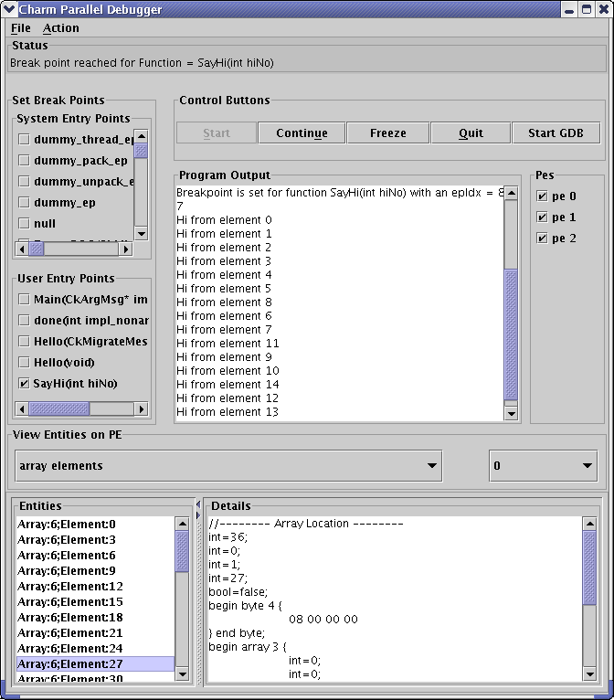Image resolution: width=614 pixels, height=700 pixels.
Task: Uncheck the pe 1 checkbox
Action: [x=542, y=217]
